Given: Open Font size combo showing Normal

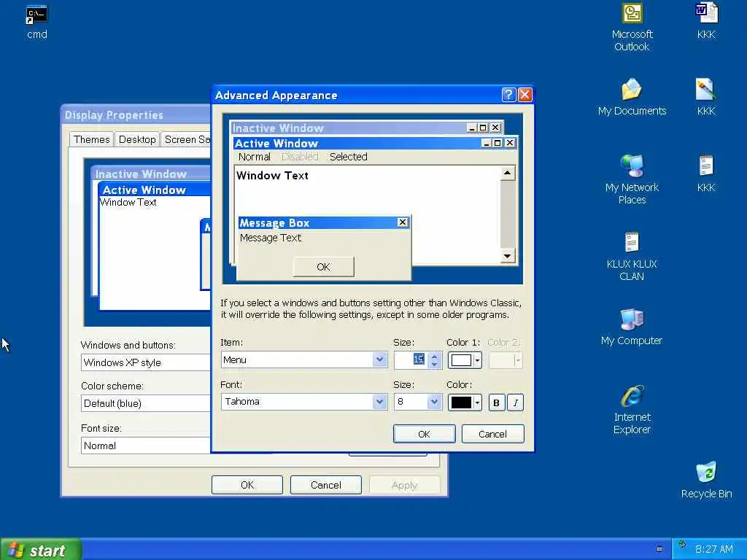Looking at the screenshot, I should click(x=145, y=446).
